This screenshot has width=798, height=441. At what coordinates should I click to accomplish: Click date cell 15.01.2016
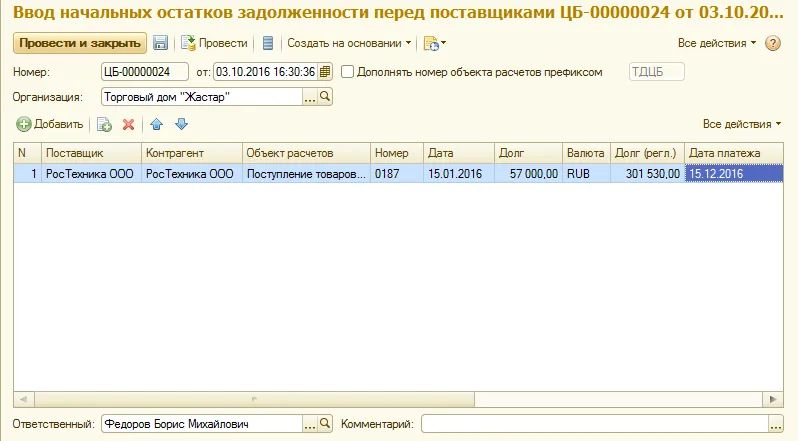pyautogui.click(x=459, y=173)
